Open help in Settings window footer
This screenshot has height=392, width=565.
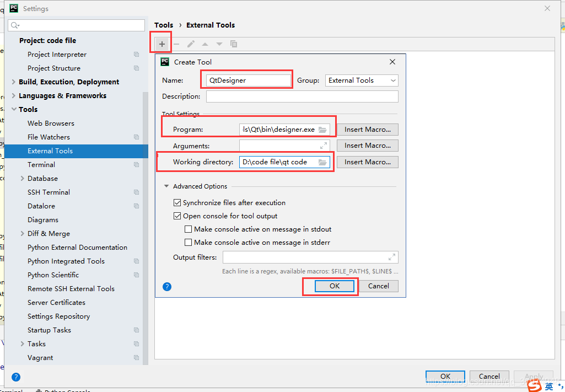pos(16,377)
